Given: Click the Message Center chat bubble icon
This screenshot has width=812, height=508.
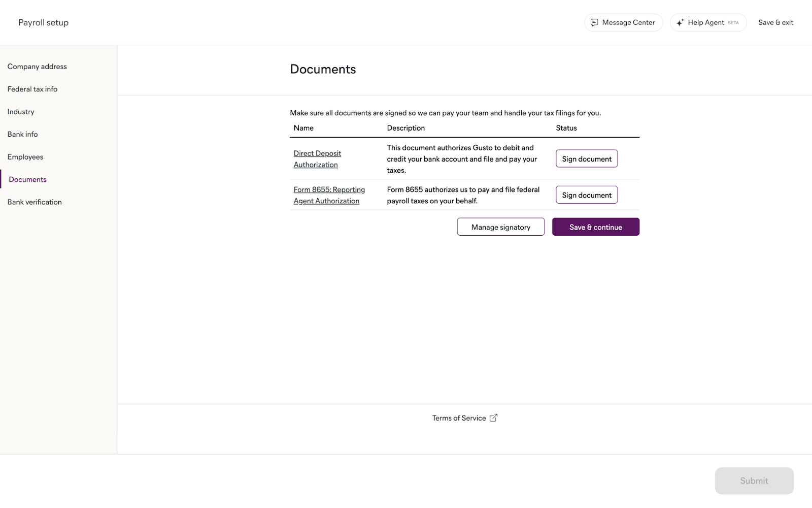Looking at the screenshot, I should pos(594,22).
